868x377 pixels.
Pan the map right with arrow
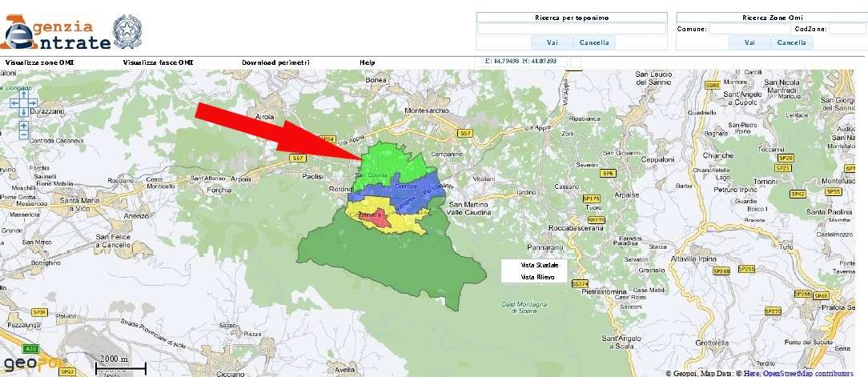32,102
